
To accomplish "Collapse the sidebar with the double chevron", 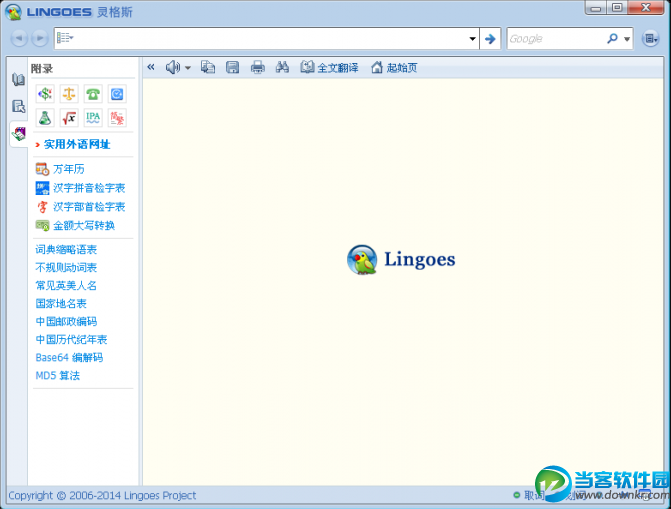I will (151, 67).
